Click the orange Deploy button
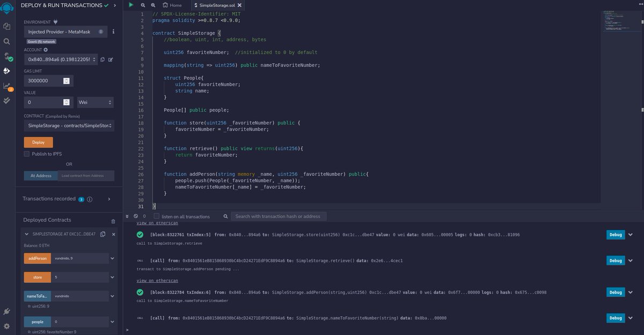This screenshot has width=644, height=335. coord(39,142)
